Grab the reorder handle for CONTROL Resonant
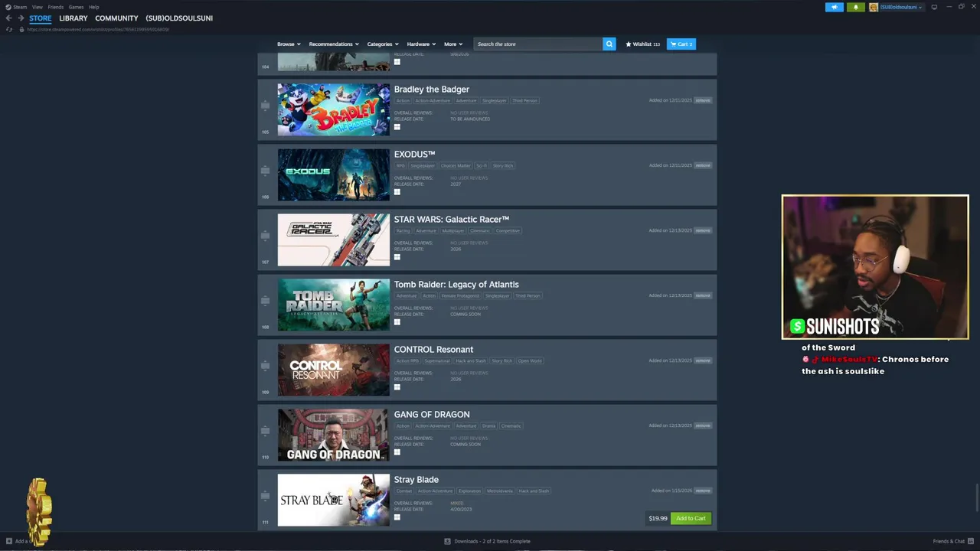The width and height of the screenshot is (980, 551). pos(265,366)
